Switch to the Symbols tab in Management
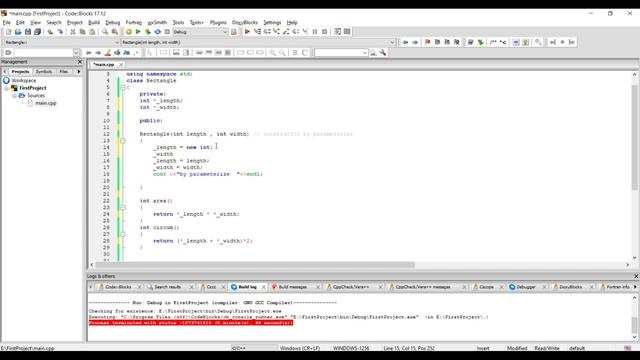 click(x=44, y=72)
